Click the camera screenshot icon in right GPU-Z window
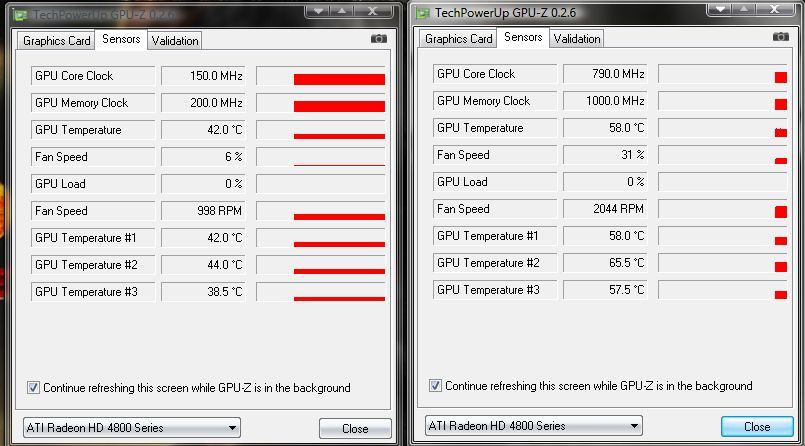 tap(781, 37)
